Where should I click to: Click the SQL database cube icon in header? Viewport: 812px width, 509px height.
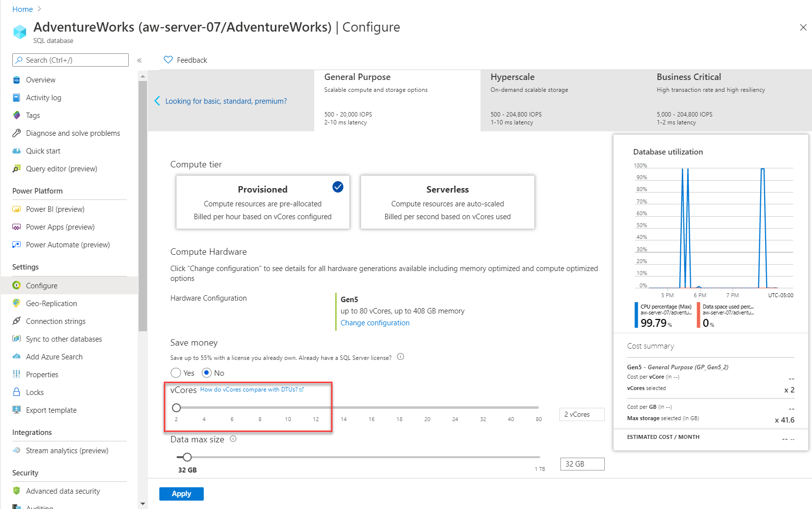click(20, 32)
